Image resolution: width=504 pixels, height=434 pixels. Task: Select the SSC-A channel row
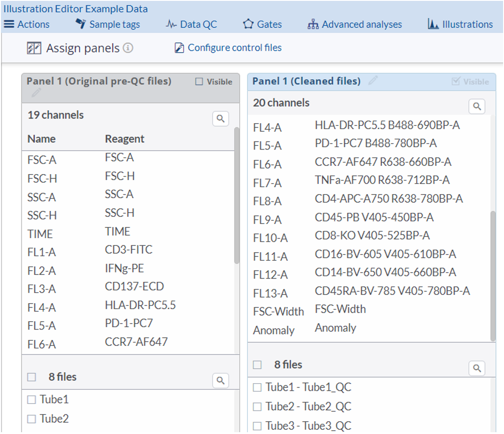[128, 196]
